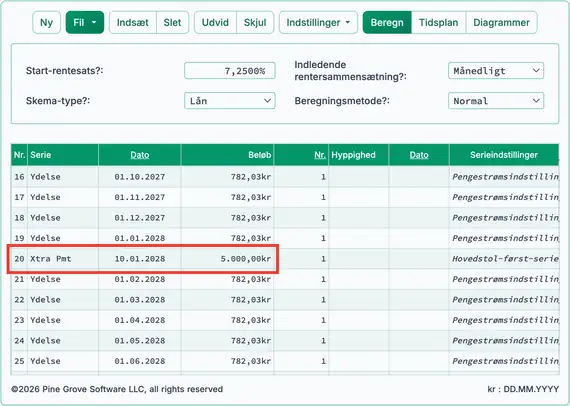
Task: Select the date 01.04.2028 in row 23
Action: (x=140, y=320)
